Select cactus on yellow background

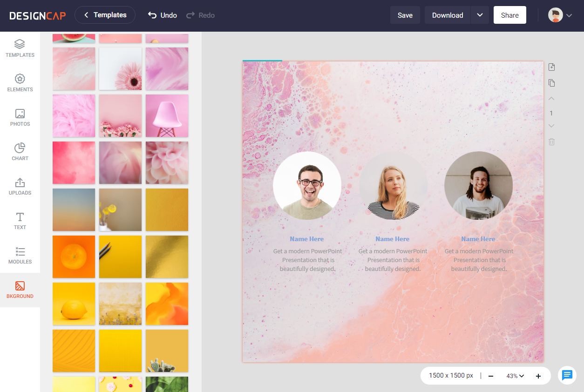[x=167, y=351]
